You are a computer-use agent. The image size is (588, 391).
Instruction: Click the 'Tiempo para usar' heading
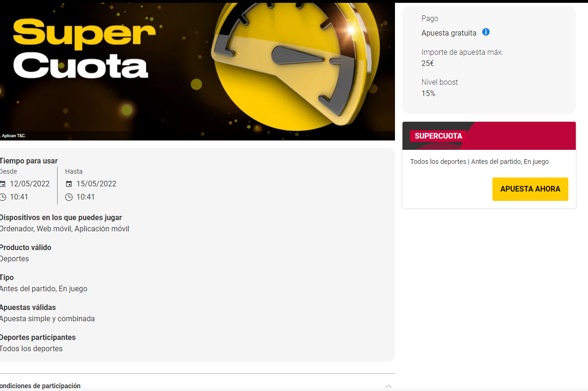tap(29, 161)
